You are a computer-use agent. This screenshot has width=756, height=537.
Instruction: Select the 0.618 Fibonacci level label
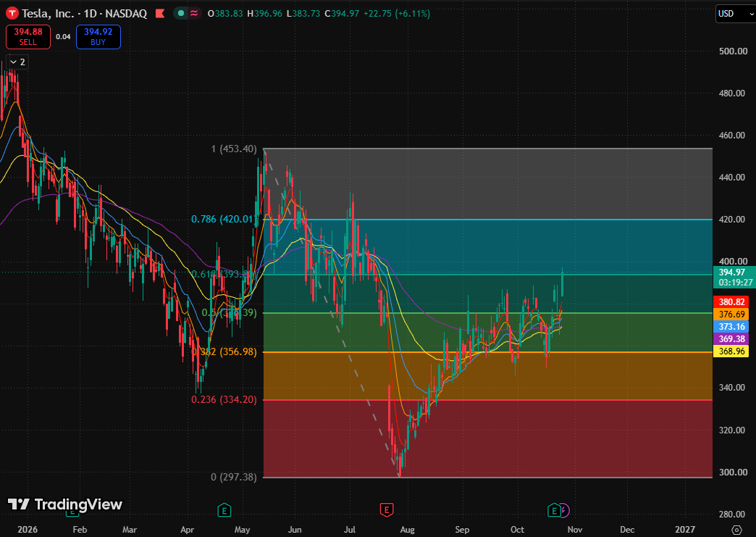tap(222, 274)
